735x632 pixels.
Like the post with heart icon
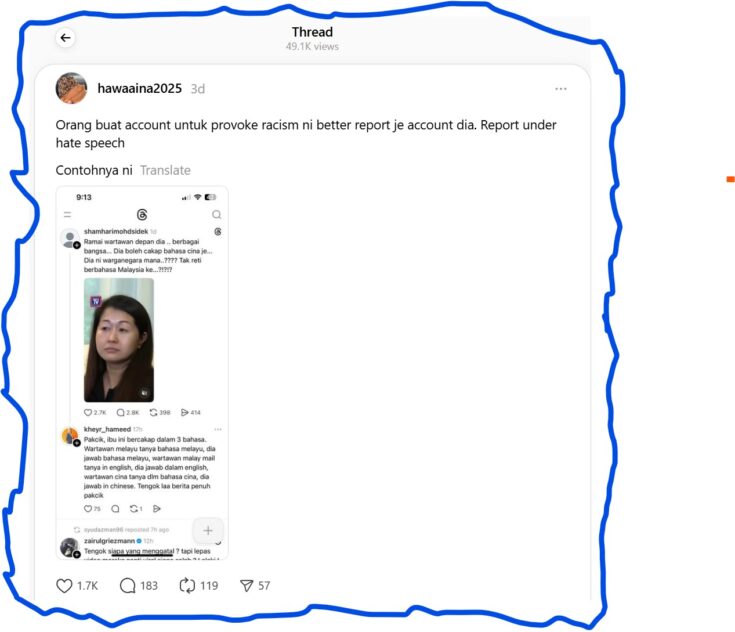(64, 586)
